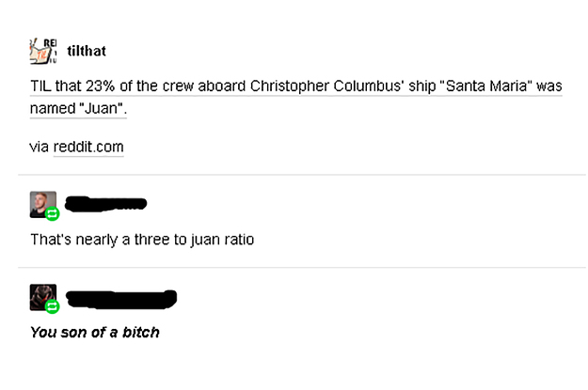588x390 pixels.
Task: Click the green reblog badge on first commenter
Action: point(52,214)
